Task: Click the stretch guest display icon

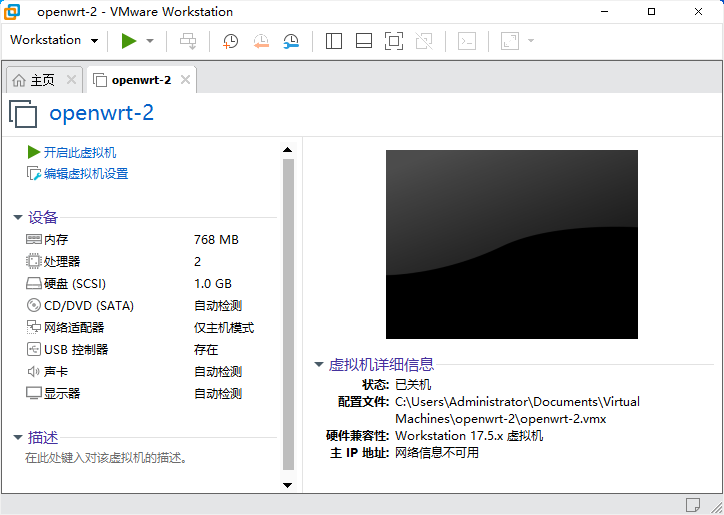Action: coord(510,41)
